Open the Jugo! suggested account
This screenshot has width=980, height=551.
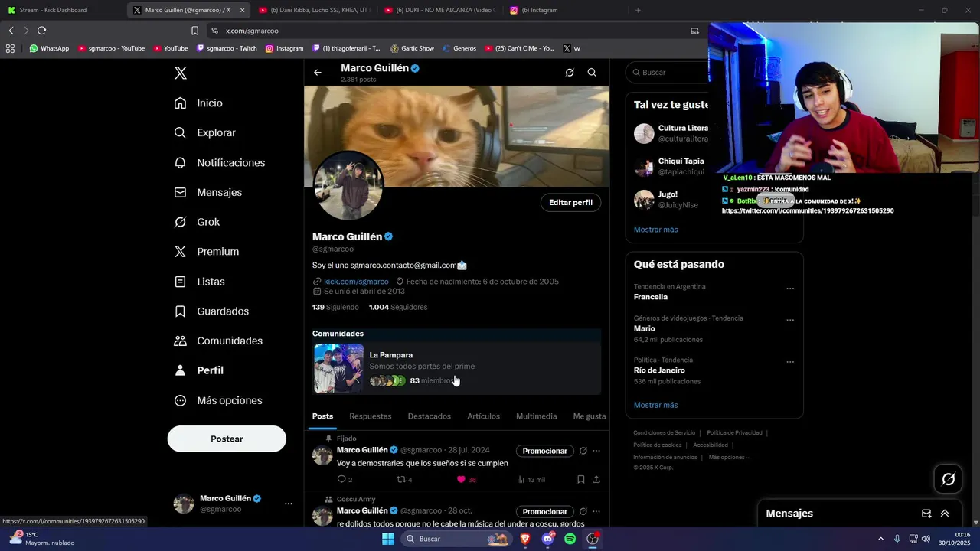pos(671,200)
